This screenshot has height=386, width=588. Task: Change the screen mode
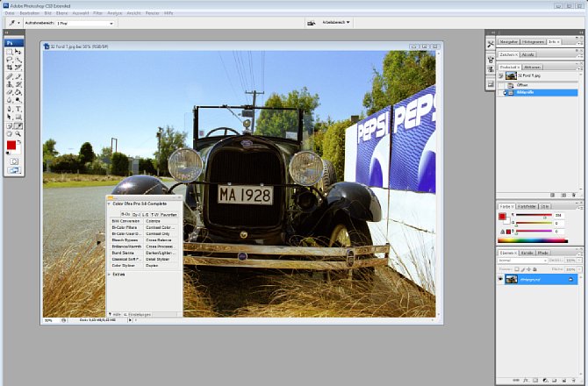click(x=14, y=170)
